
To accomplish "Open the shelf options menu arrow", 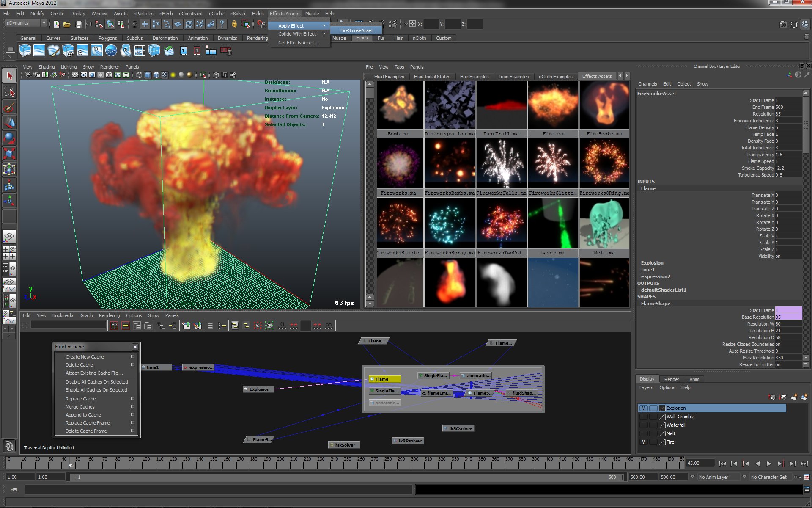I will click(x=10, y=56).
